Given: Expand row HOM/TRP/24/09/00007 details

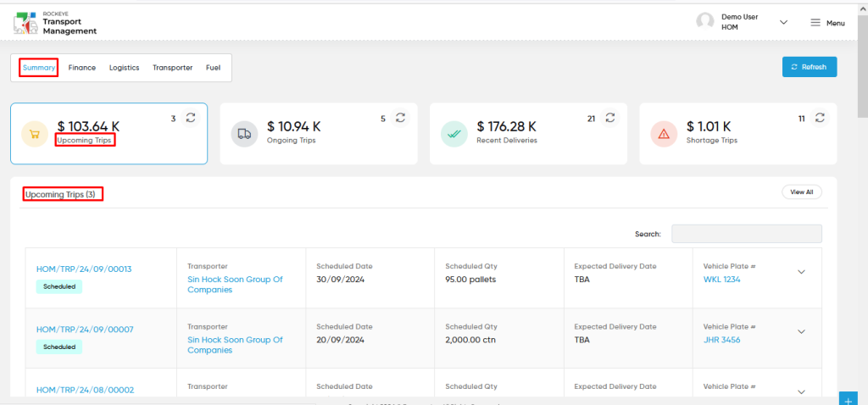Looking at the screenshot, I should [x=801, y=331].
